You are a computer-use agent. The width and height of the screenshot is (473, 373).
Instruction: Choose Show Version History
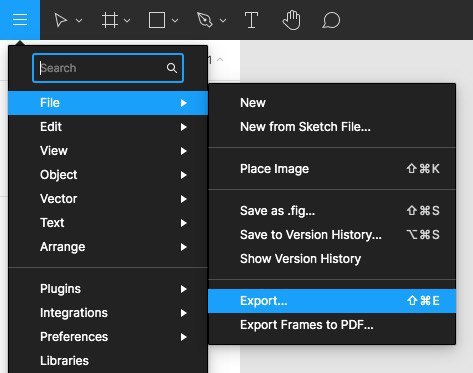pos(332,259)
